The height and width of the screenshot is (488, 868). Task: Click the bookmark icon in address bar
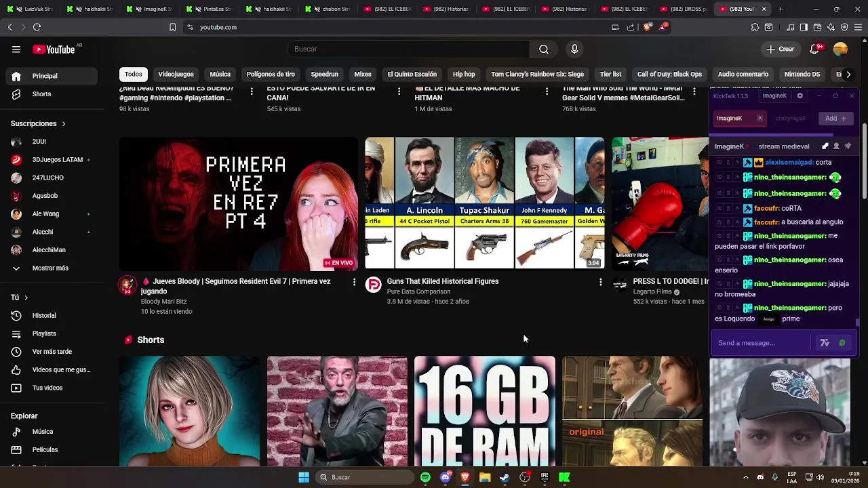[172, 27]
